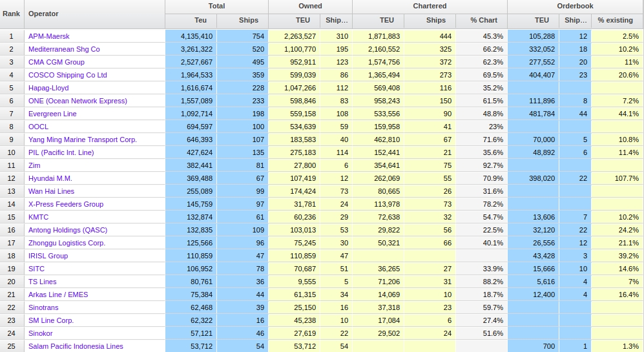
Task: Sort by Total Teu column header
Action: click(x=191, y=21)
